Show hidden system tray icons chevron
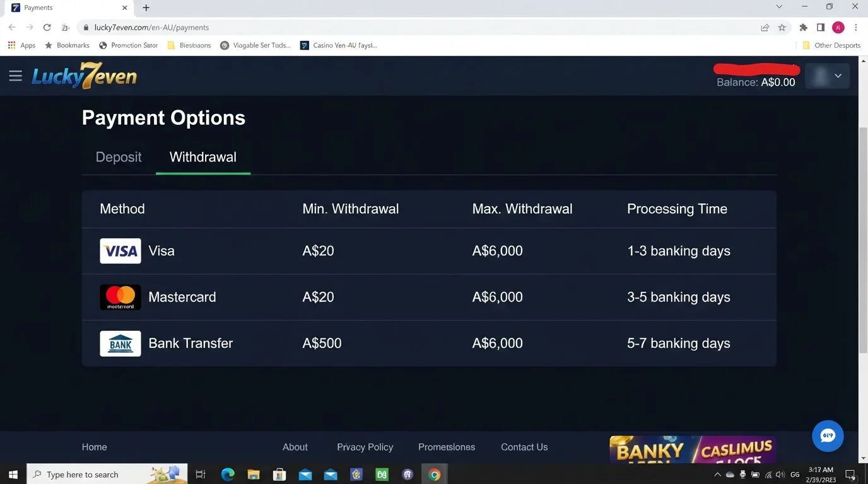 (717, 475)
